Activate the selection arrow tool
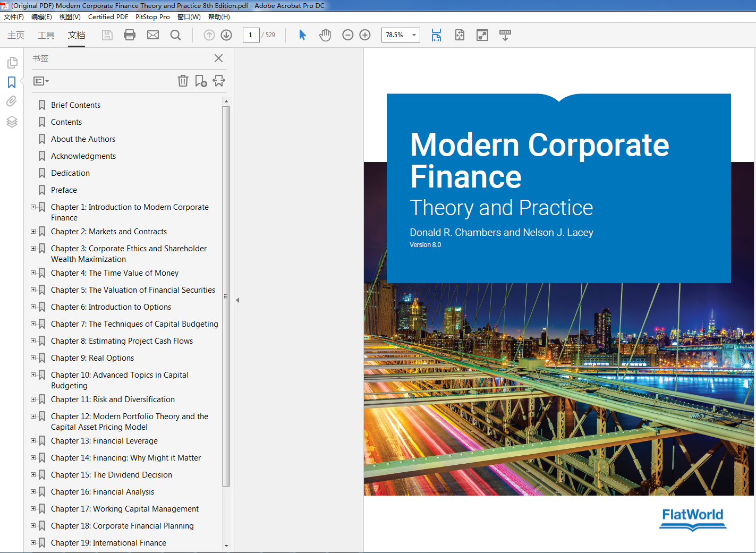 pos(302,35)
